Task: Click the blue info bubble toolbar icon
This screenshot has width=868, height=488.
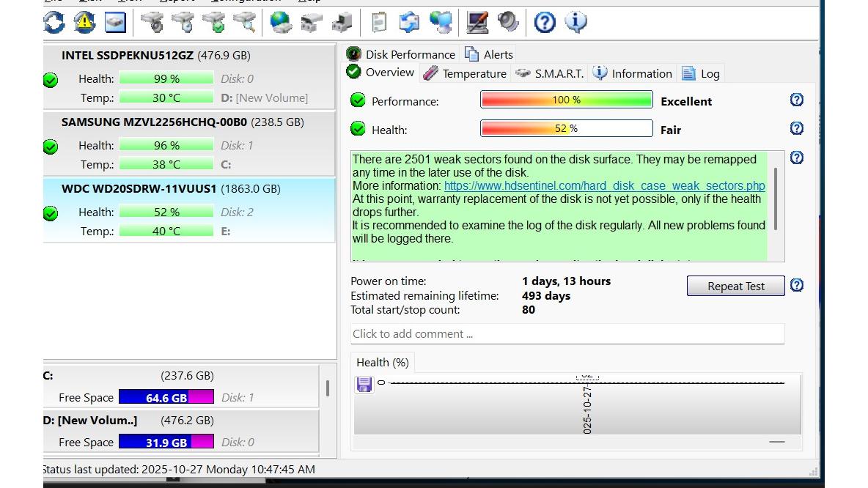Action: pyautogui.click(x=575, y=23)
